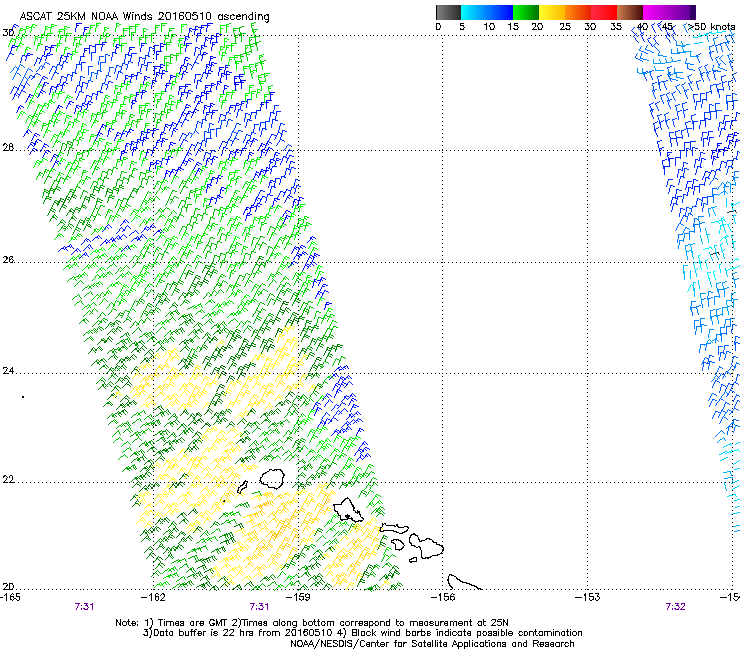
Task: Click the Lanai island outline
Action: point(398,544)
